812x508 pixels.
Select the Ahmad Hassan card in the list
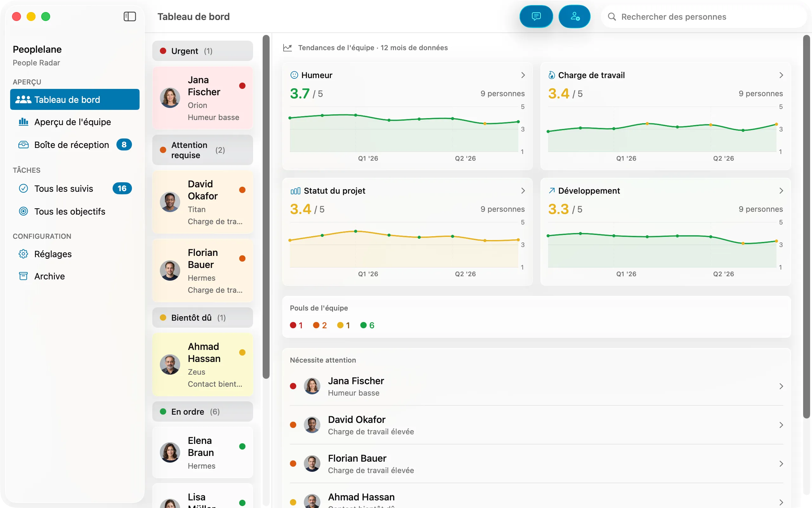tap(202, 365)
